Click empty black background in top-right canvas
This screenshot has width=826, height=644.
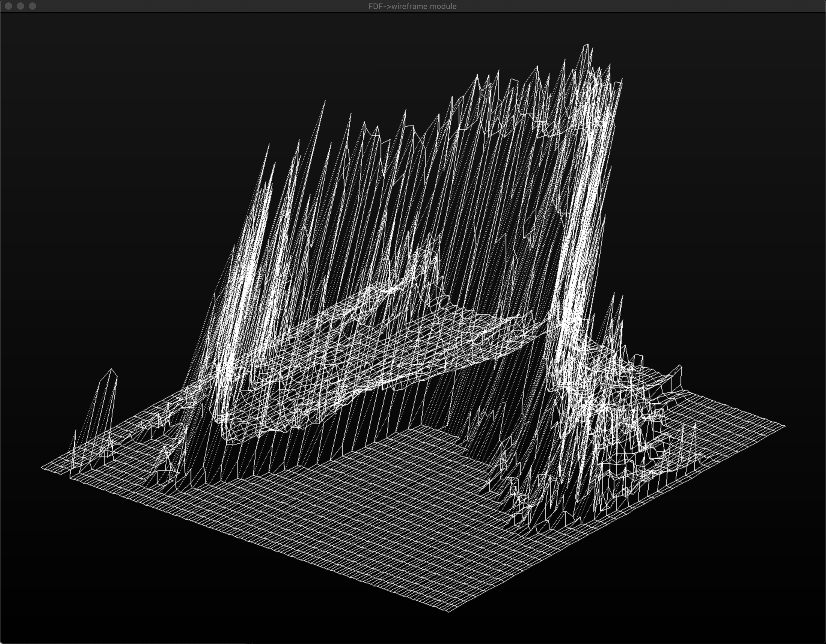pyautogui.click(x=738, y=113)
